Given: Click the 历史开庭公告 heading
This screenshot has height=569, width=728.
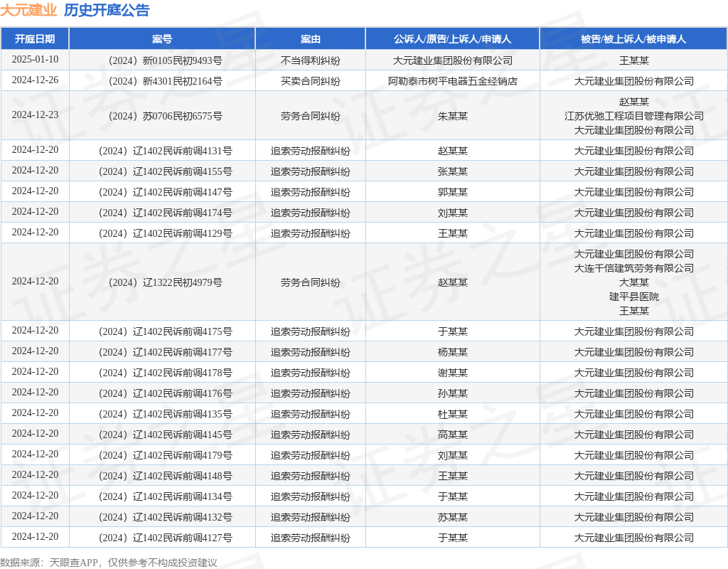Looking at the screenshot, I should (107, 10).
